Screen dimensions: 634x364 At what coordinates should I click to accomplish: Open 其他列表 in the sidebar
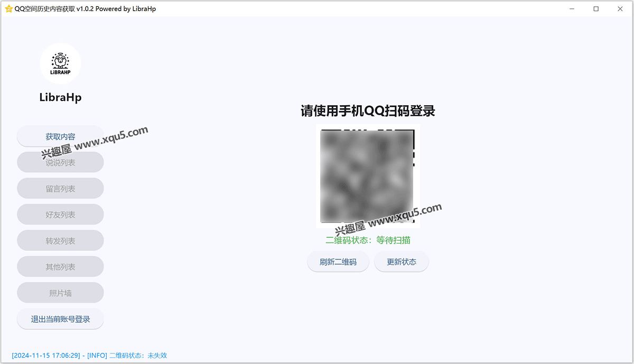click(x=60, y=267)
